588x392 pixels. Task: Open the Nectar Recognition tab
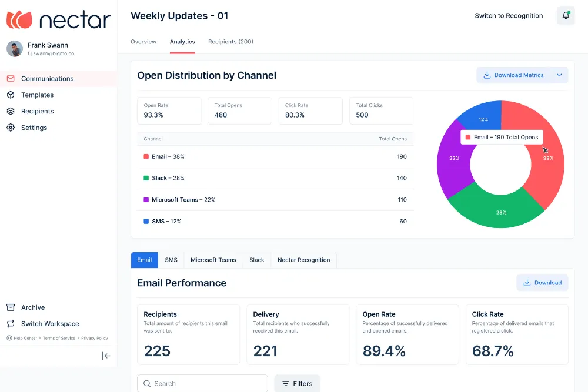(304, 260)
